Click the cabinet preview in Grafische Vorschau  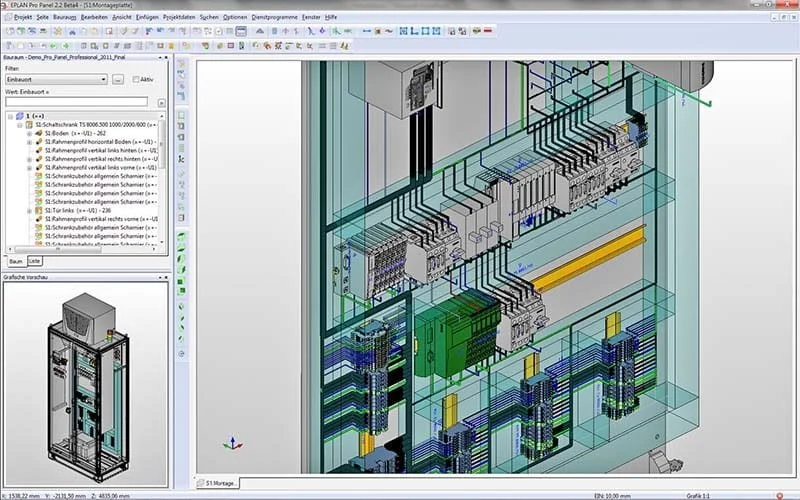pos(88,385)
